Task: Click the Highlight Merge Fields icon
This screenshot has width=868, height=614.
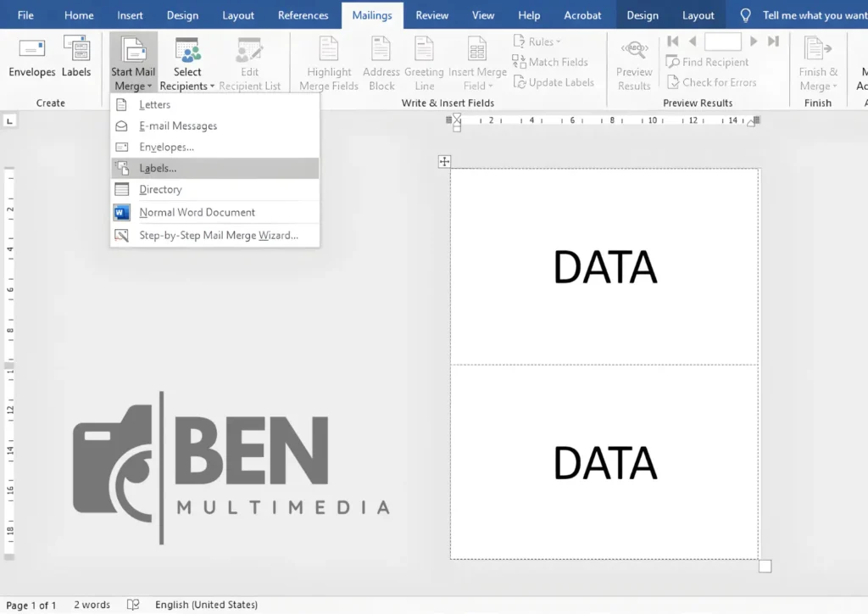Action: tap(329, 51)
